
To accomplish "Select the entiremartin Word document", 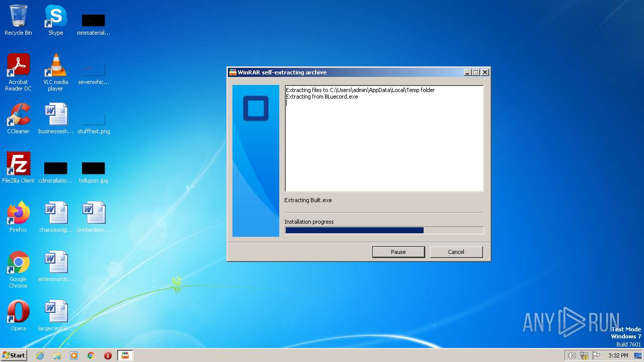I will pyautogui.click(x=55, y=266).
